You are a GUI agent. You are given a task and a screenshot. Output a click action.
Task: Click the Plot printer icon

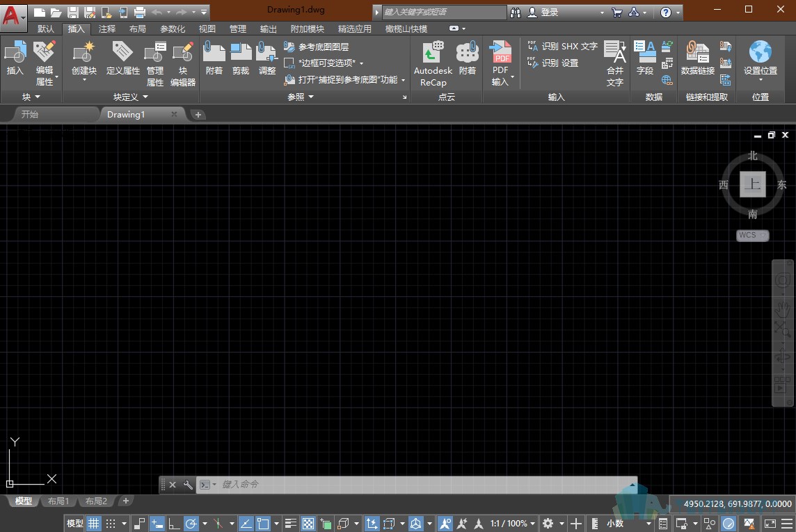(x=140, y=13)
